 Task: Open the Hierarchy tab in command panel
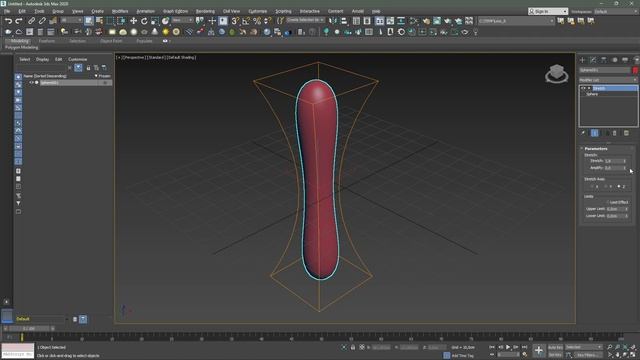coord(604,60)
